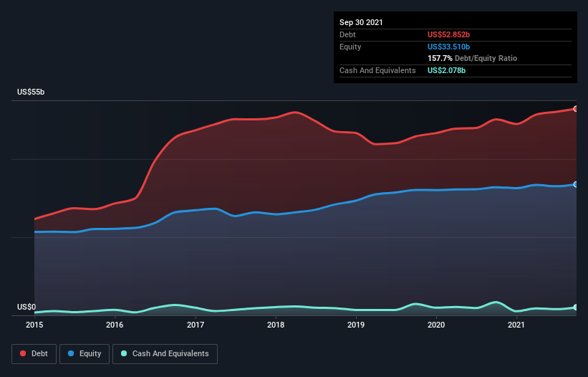Click the US$55b y-axis label

click(x=31, y=92)
